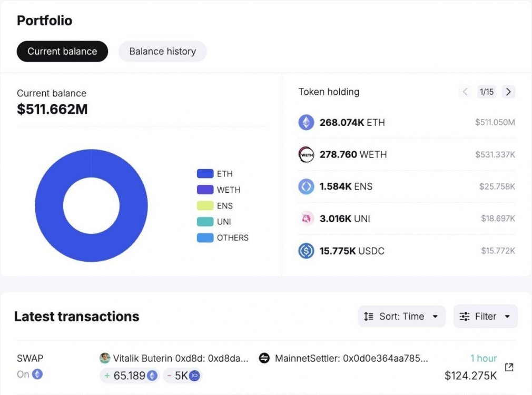532x395 pixels.
Task: Toggle ETH legend entry in chart
Action: [214, 174]
